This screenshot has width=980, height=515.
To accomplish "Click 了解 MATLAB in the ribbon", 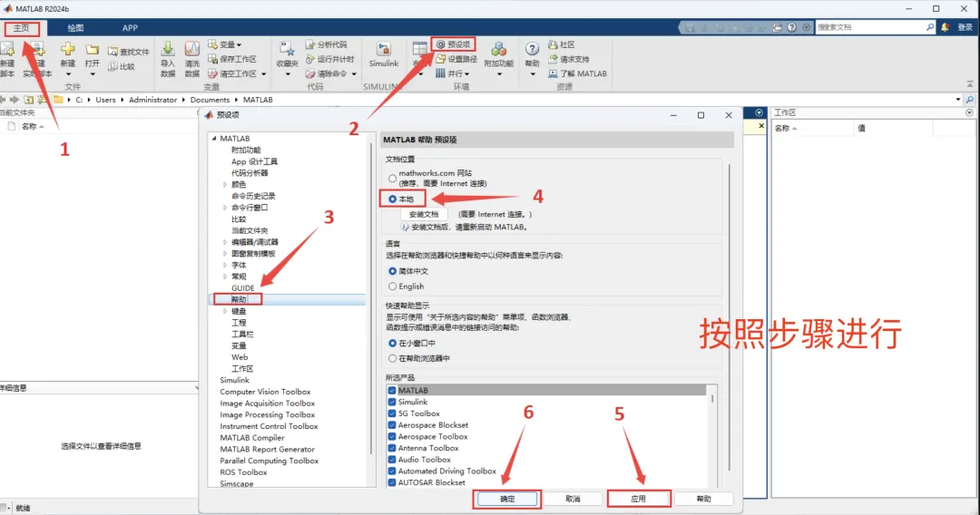I will (577, 73).
